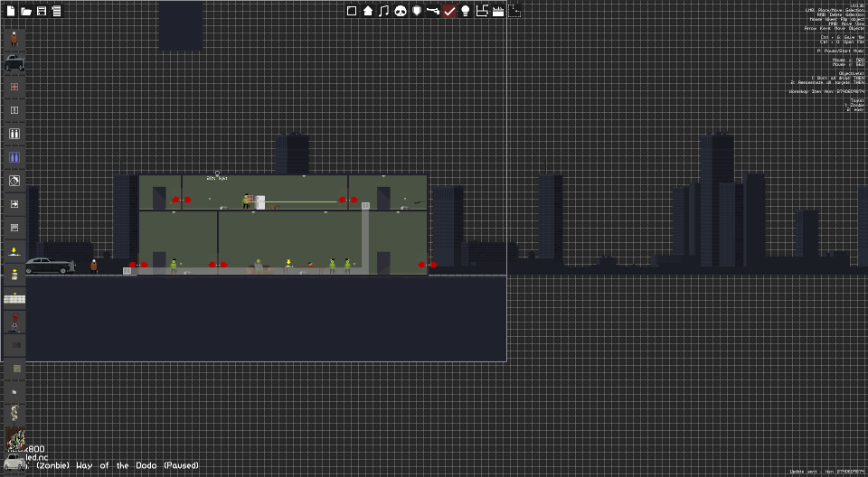Pick the yellow arrow jar item
Screen dimensions: 868x477
14,275
